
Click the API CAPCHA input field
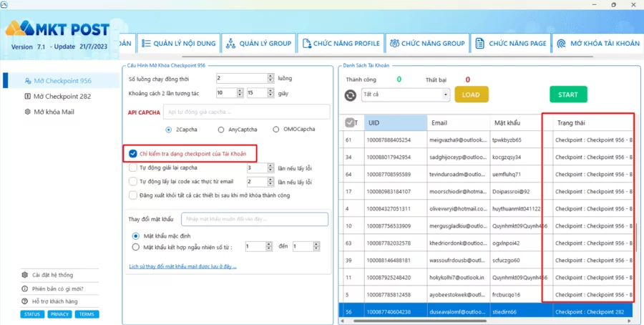[246, 112]
